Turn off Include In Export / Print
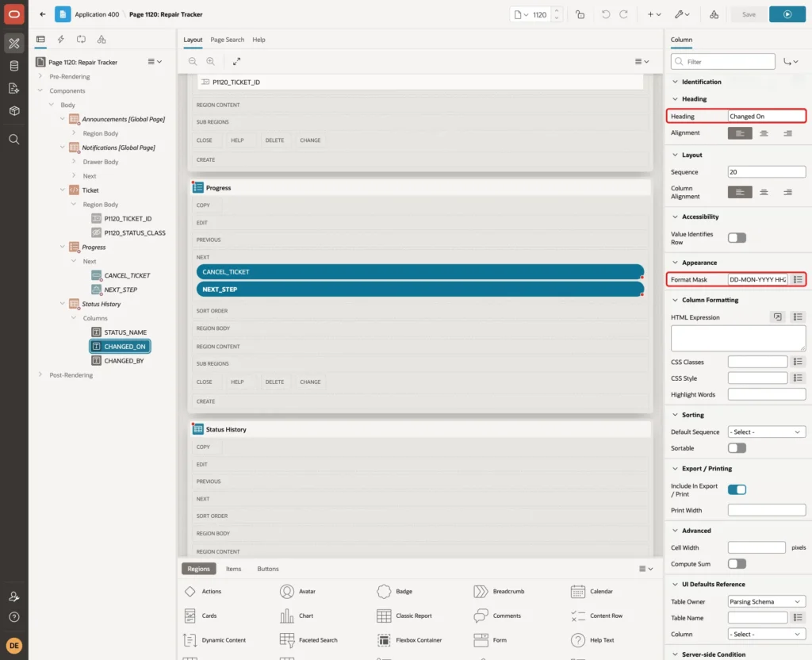Screen dimensions: 812x660 pyautogui.click(x=737, y=489)
